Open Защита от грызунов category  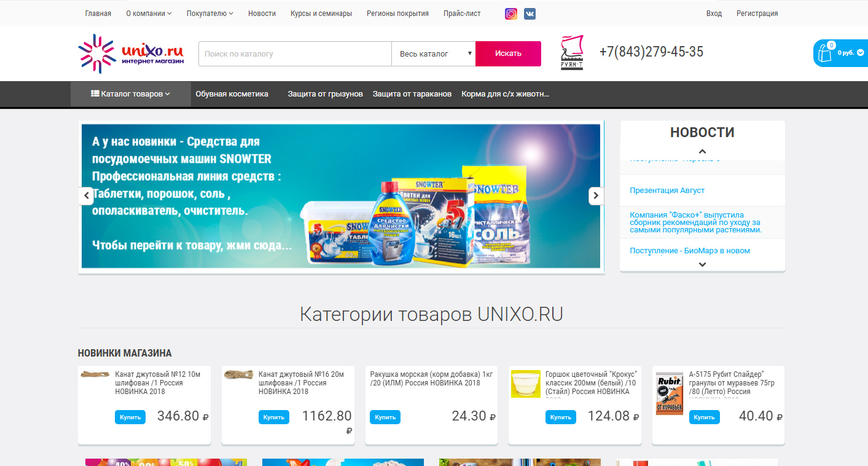pos(326,94)
